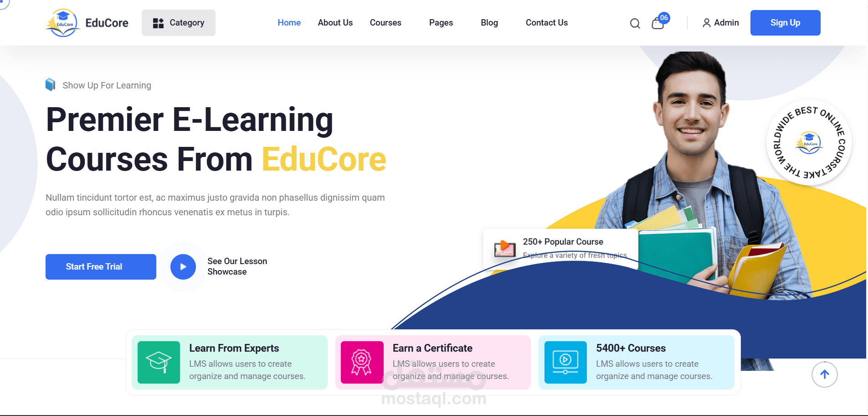This screenshot has height=416, width=868.
Task: Open the Learn From Experts heading
Action: pyautogui.click(x=234, y=348)
